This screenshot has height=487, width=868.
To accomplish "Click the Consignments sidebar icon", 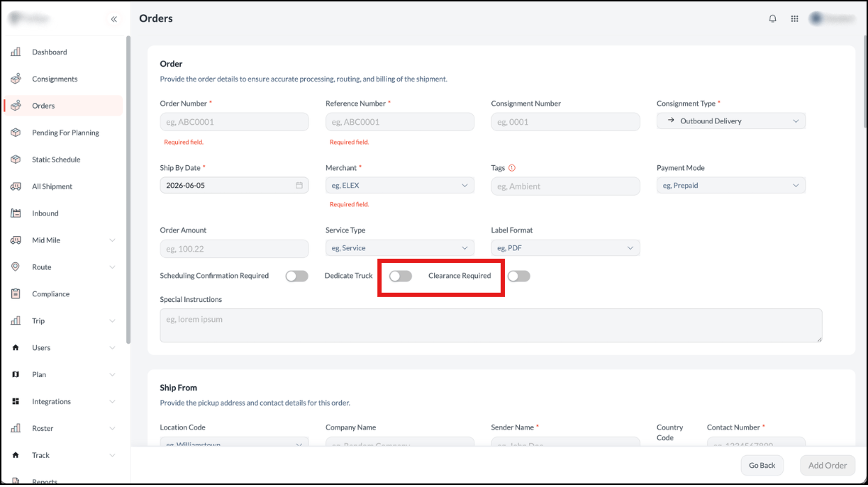I will 16,79.
